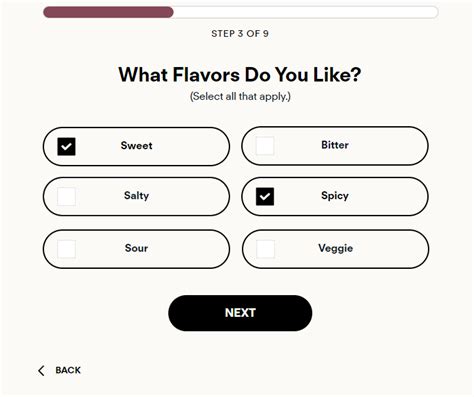Click the STEP 3 OF 9 indicator

tap(240, 34)
